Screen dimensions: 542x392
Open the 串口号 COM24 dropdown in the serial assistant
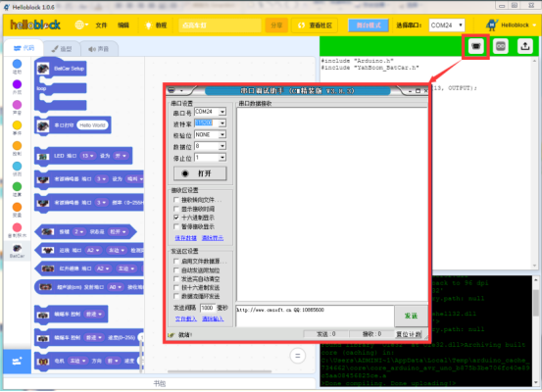[x=222, y=112]
